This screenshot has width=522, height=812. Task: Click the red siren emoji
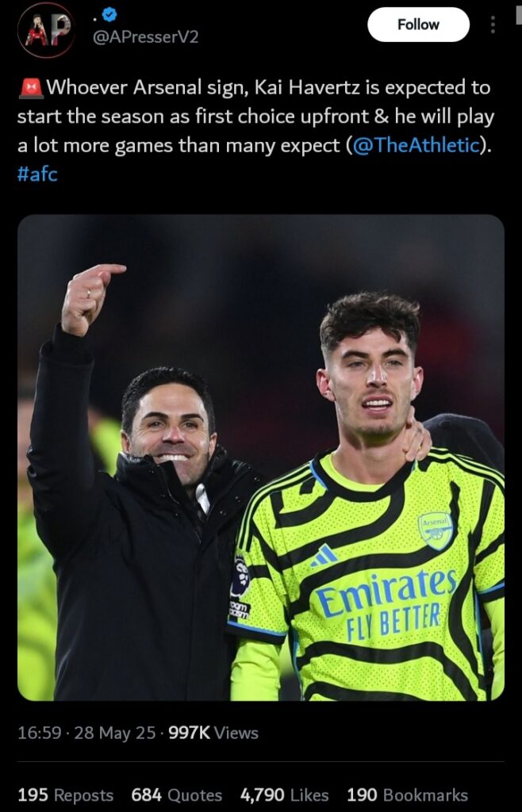(32, 87)
